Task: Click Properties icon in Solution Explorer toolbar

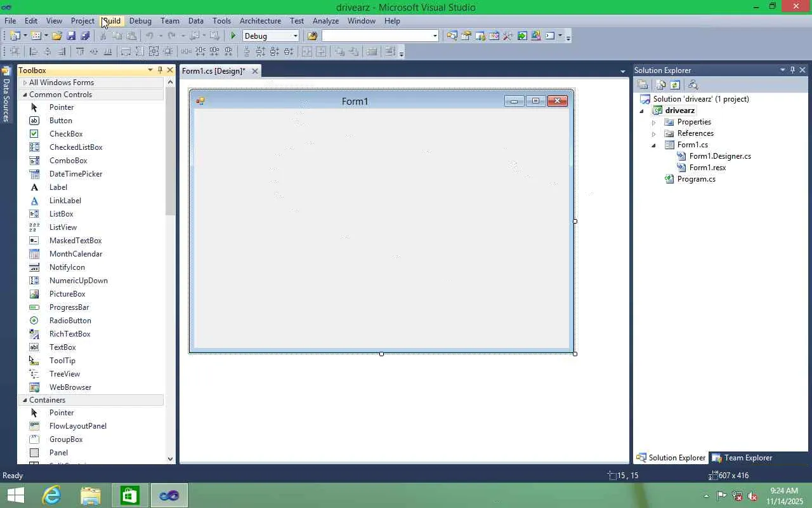Action: 643,84
